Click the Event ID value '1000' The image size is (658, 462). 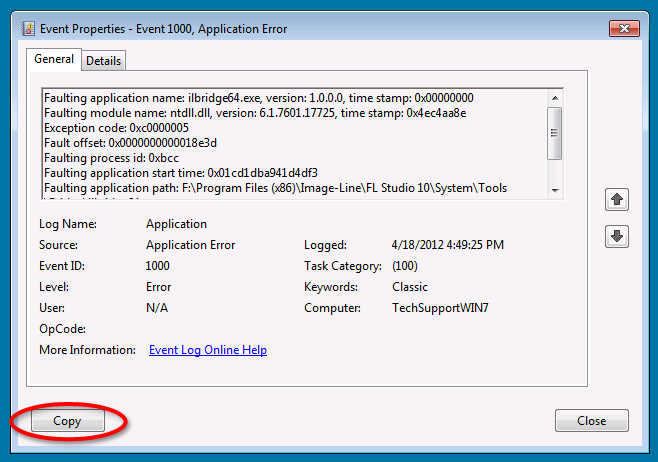pos(157,266)
